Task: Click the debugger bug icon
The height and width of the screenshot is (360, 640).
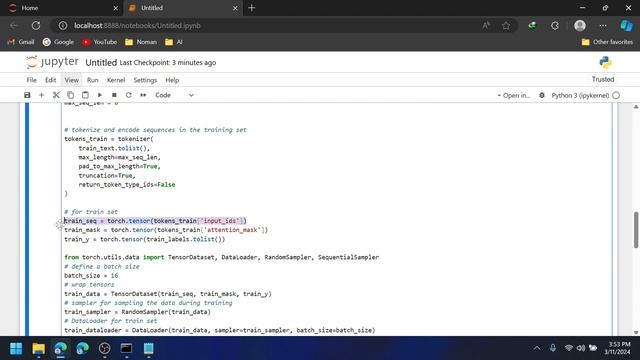Action: pos(542,96)
